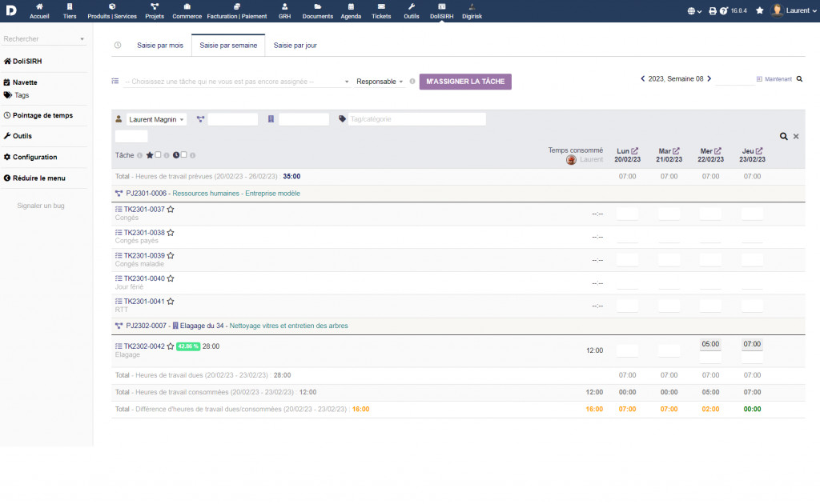Open the Laurent Magnin user dropdown
Screen dimensions: 820x504
(x=157, y=119)
